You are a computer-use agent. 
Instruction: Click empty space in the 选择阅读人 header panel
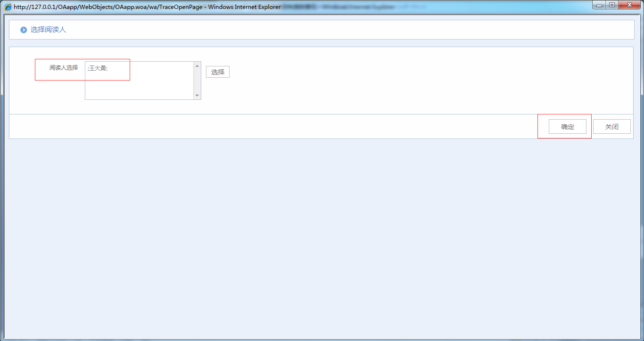[330, 30]
